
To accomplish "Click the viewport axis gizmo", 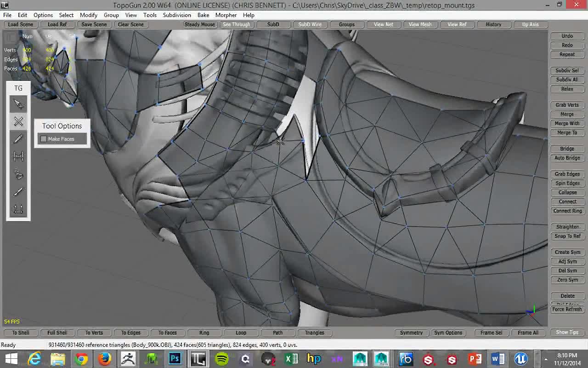I will click(531, 312).
